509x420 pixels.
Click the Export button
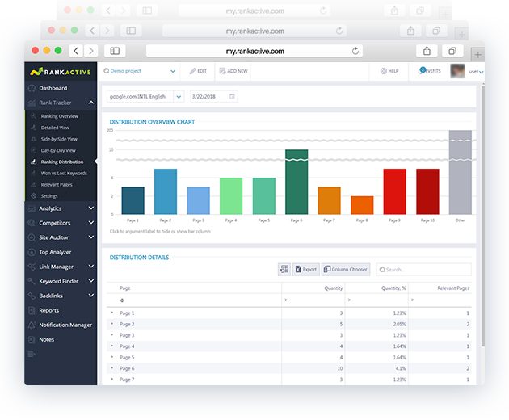(x=305, y=270)
